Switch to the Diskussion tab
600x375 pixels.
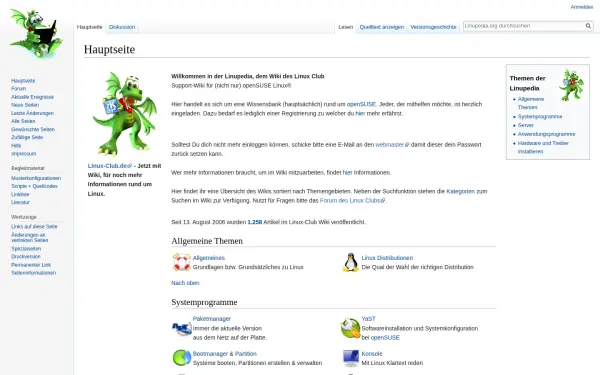tap(122, 27)
